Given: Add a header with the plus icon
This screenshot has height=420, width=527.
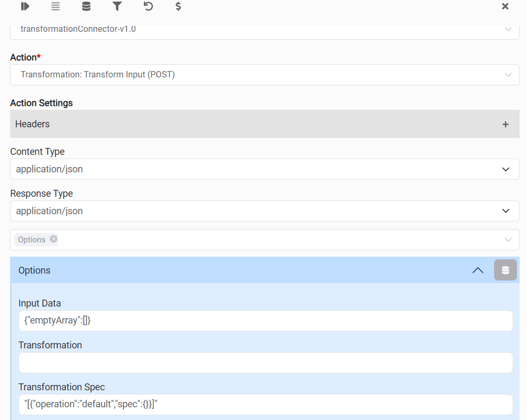Looking at the screenshot, I should tap(505, 124).
